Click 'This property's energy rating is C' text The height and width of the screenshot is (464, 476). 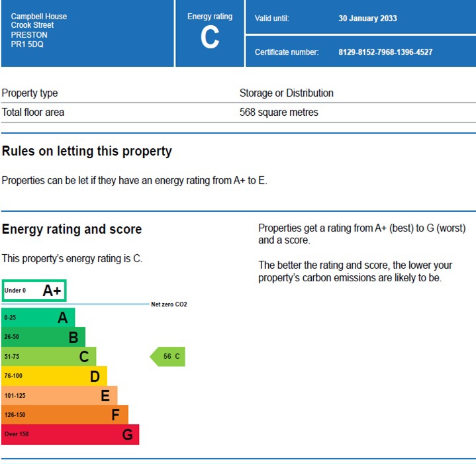(71, 259)
